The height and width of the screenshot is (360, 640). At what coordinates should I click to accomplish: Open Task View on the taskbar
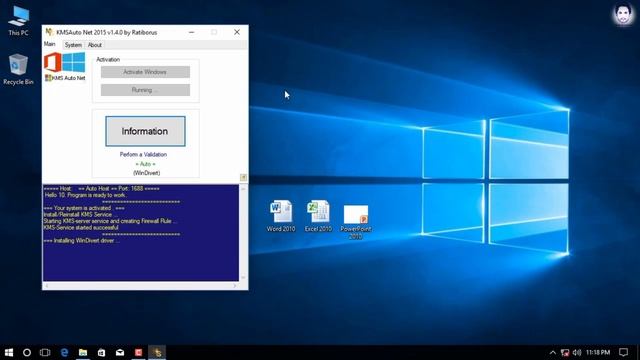tap(45, 352)
